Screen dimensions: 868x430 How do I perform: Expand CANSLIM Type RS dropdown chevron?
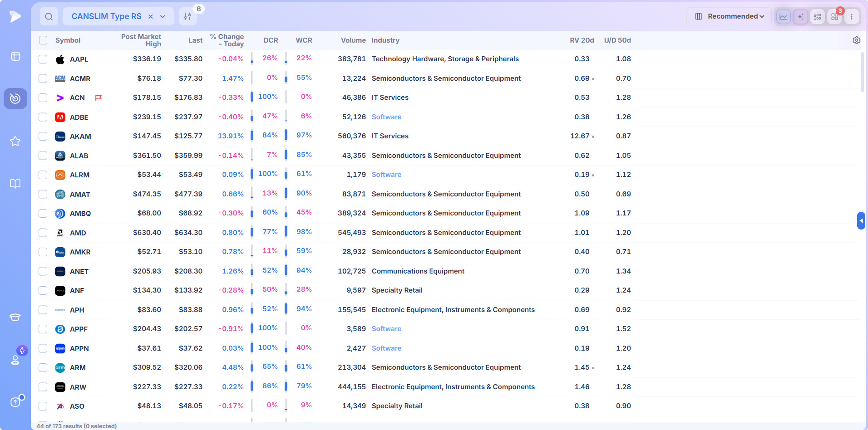point(163,16)
